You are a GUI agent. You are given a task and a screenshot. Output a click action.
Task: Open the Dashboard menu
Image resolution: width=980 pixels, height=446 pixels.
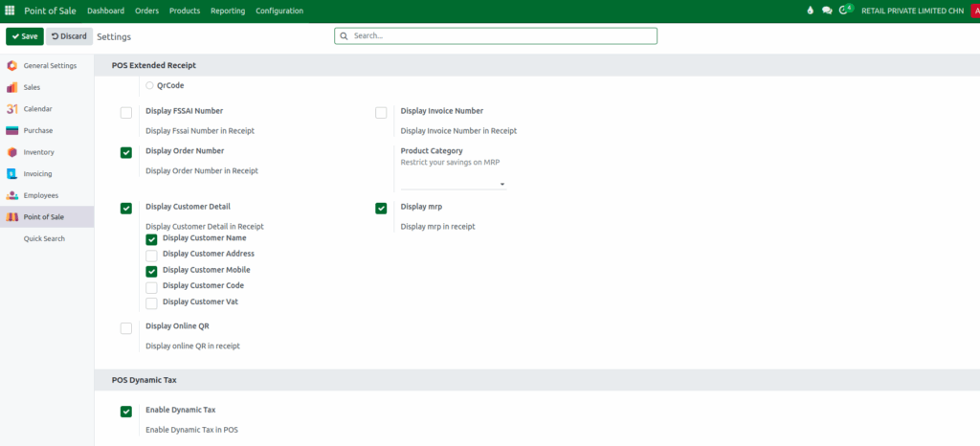coord(105,11)
